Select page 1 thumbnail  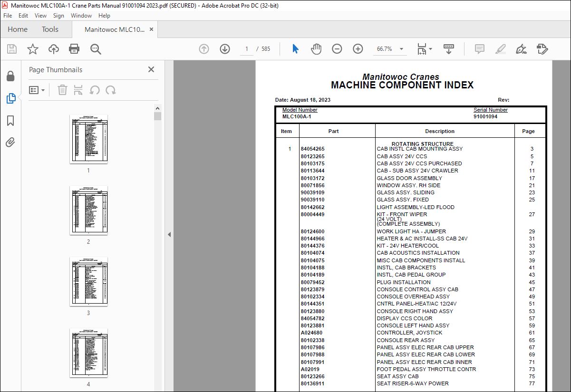(88, 139)
